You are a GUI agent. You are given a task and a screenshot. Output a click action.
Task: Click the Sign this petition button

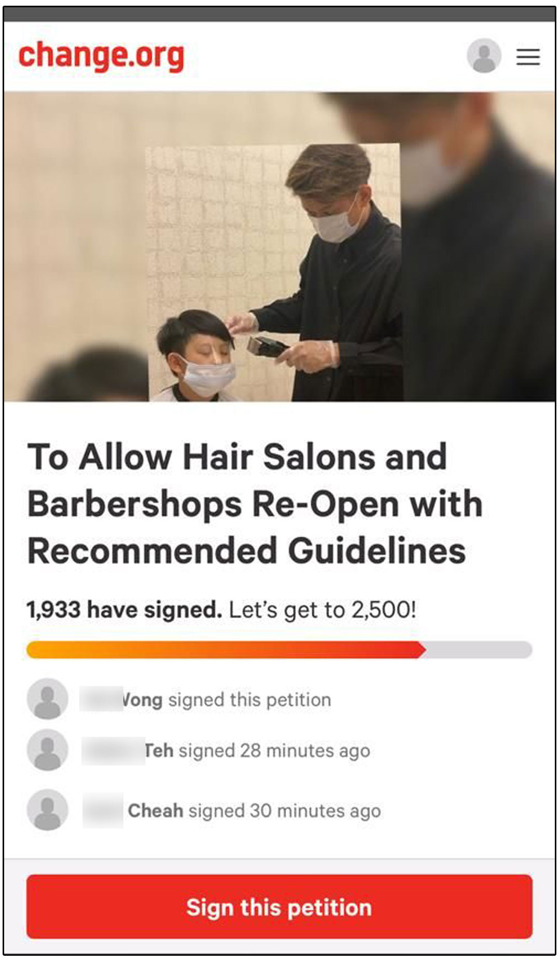(279, 906)
